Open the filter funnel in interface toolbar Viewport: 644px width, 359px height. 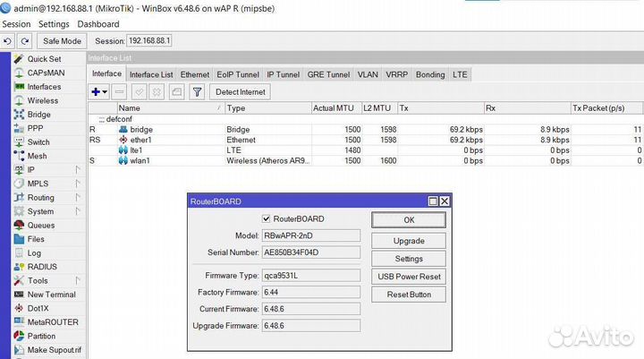(x=197, y=91)
